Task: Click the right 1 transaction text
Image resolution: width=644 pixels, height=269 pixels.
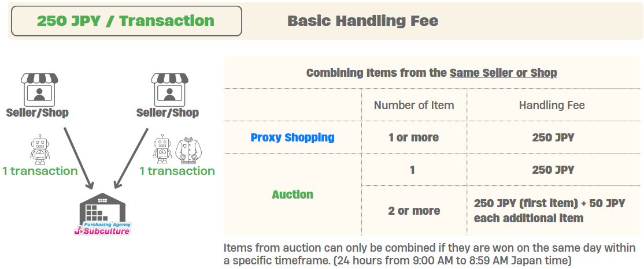Action: [x=177, y=171]
